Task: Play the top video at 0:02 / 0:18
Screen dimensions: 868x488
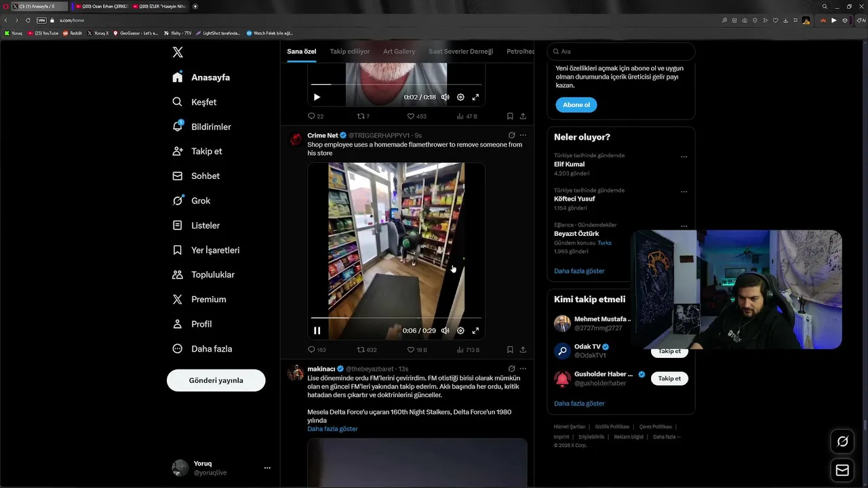Action: coord(317,97)
